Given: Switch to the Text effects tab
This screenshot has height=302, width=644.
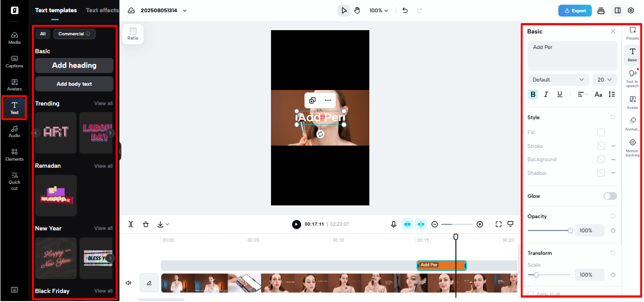Looking at the screenshot, I should 102,10.
